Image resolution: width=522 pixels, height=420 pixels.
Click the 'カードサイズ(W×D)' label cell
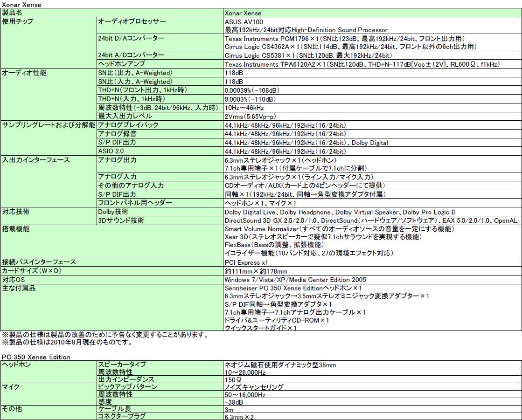[112, 271]
